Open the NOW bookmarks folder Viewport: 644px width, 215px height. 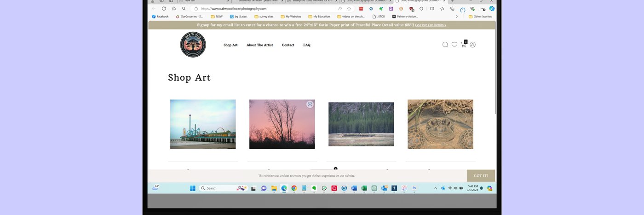click(x=217, y=17)
